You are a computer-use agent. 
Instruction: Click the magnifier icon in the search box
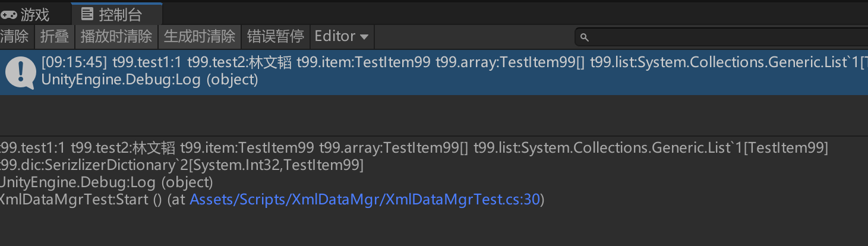(584, 37)
